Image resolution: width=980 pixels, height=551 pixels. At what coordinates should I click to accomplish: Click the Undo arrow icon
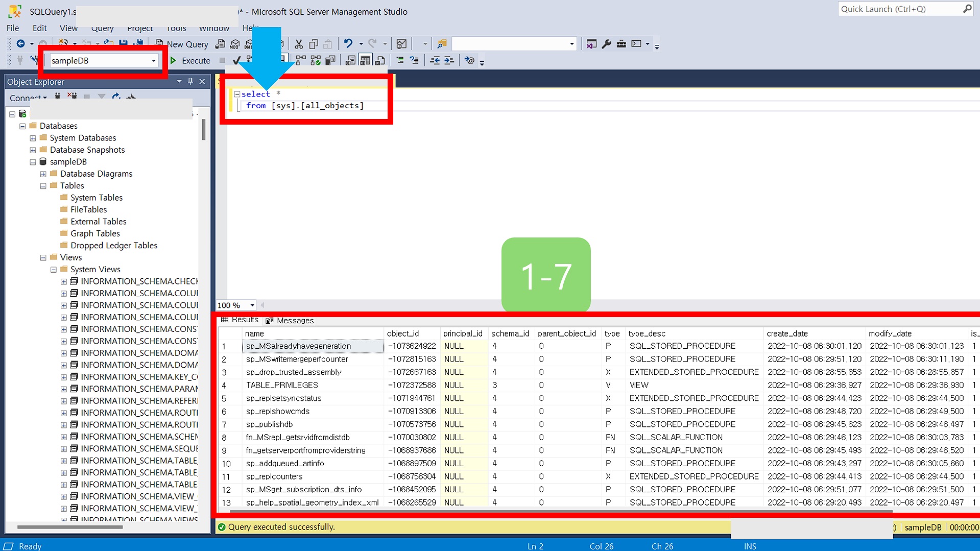tap(348, 44)
